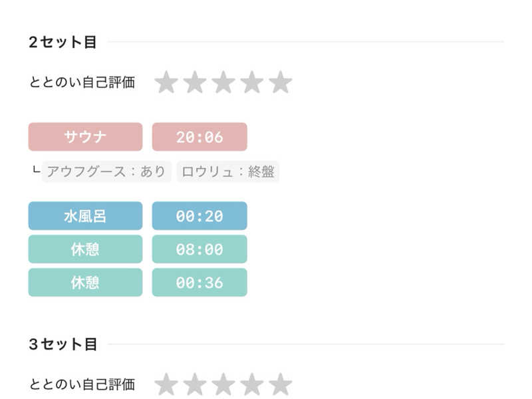
Task: Click the 2セット目 section heading
Action: click(63, 43)
